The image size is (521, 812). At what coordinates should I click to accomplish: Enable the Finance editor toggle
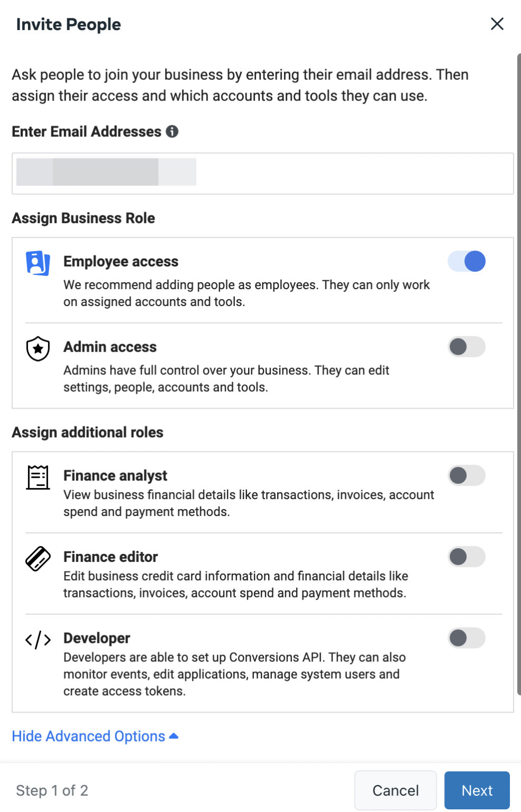point(466,557)
